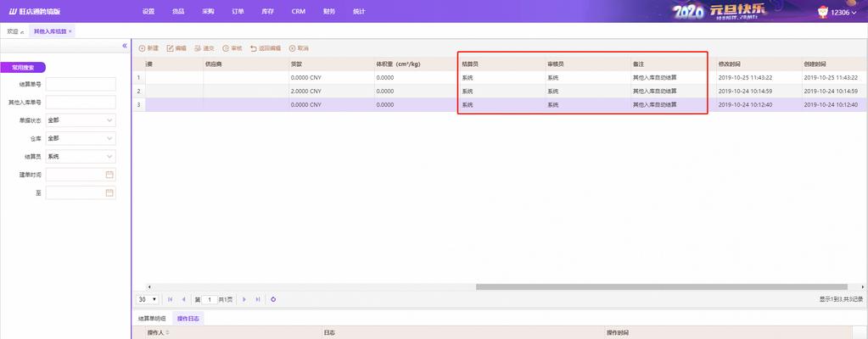The height and width of the screenshot is (339, 868).
Task: Click row number 1 in the table
Action: [138, 77]
